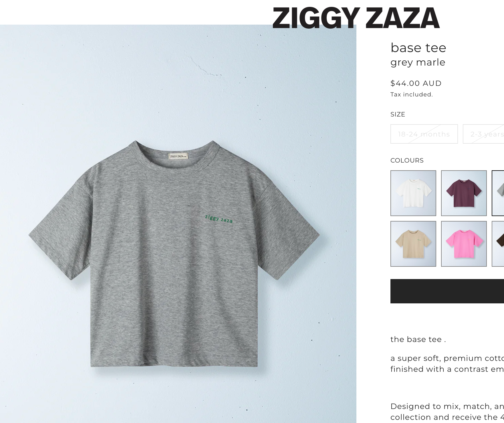Image resolution: width=504 pixels, height=423 pixels.
Task: Choose the 2-3 years size option
Action: [x=483, y=134]
